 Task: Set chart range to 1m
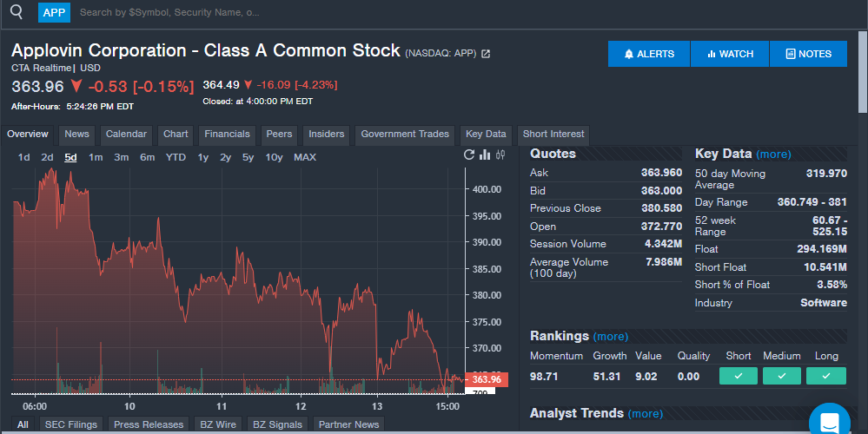click(x=96, y=158)
